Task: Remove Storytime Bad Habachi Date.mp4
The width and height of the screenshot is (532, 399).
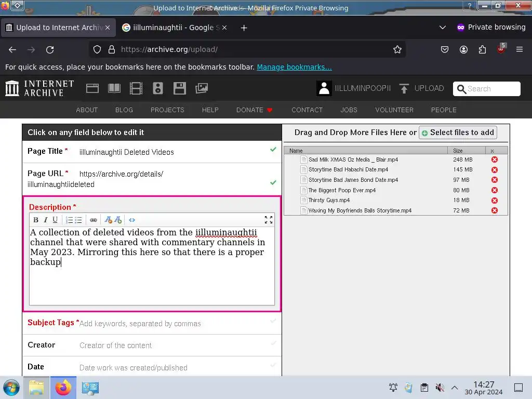Action: point(495,170)
